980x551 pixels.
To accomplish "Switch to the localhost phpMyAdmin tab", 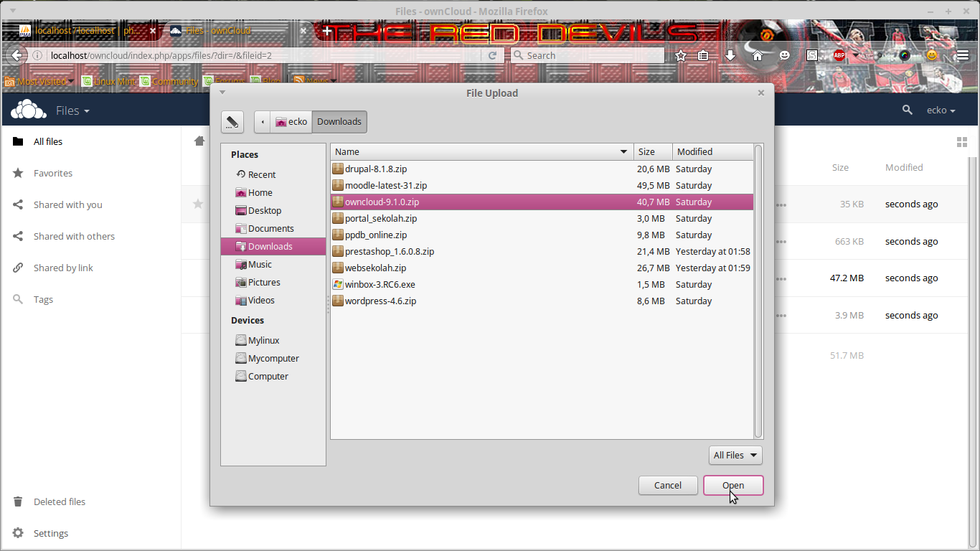I will tap(87, 31).
